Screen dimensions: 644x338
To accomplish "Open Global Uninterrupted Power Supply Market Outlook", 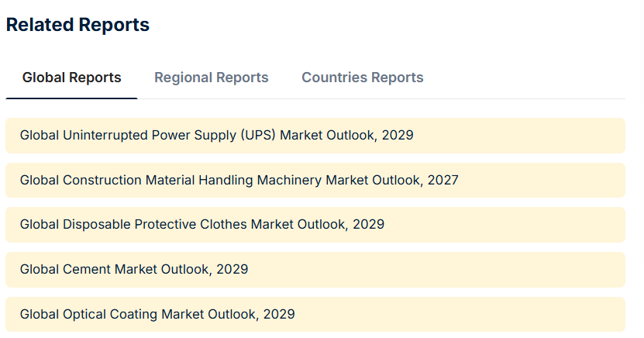I will pyautogui.click(x=216, y=136).
